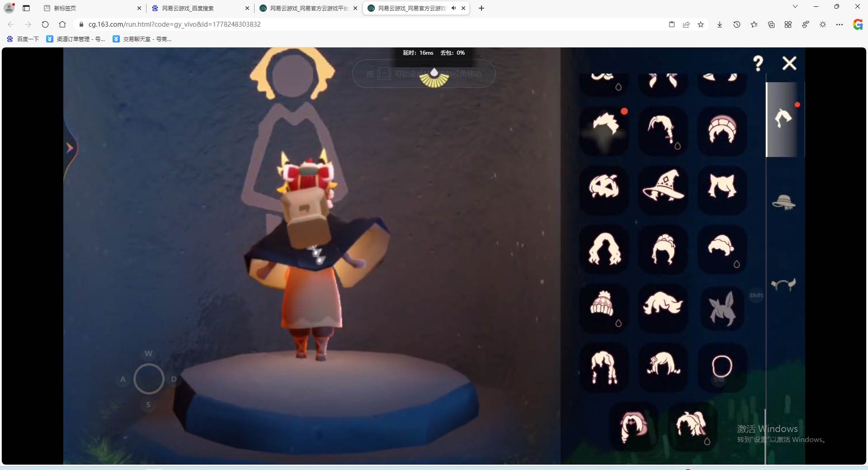The height and width of the screenshot is (470, 868).
Task: Open the browser three-dot menu
Action: coord(840,24)
